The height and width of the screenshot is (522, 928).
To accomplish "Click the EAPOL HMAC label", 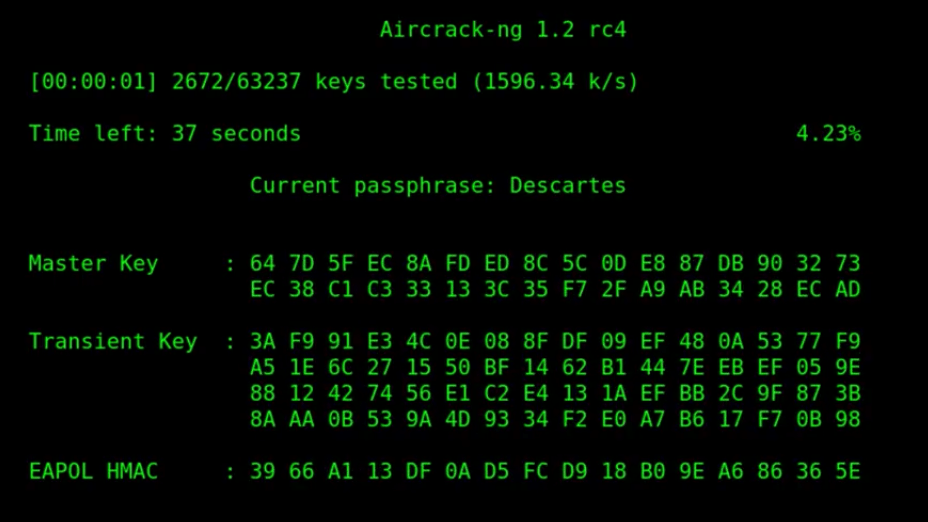I will tap(93, 472).
